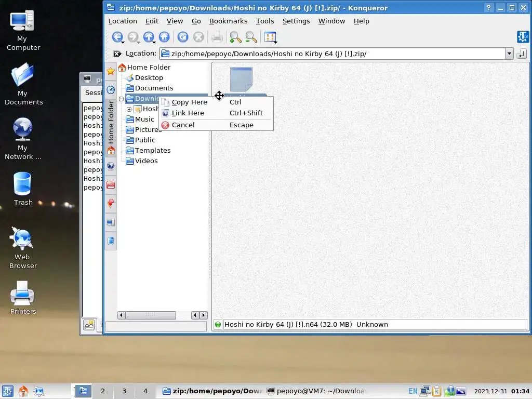The width and height of the screenshot is (532, 399).
Task: Open the Window menu
Action: click(331, 21)
